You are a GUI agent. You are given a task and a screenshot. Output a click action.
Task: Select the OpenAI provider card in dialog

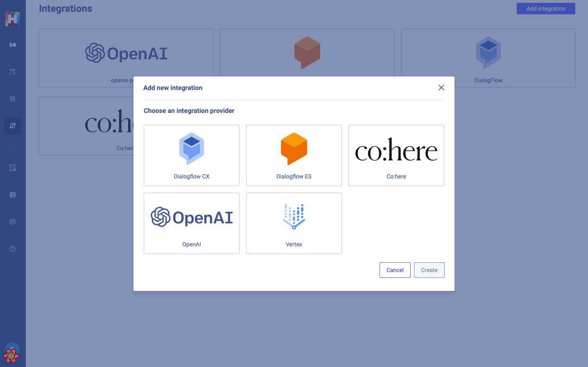(191, 223)
